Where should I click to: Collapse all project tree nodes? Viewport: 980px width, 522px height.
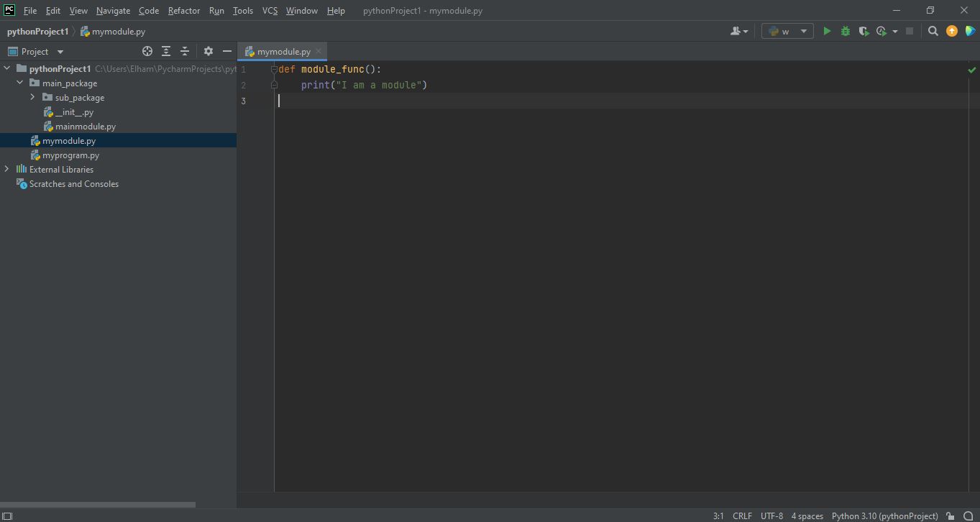(x=185, y=51)
